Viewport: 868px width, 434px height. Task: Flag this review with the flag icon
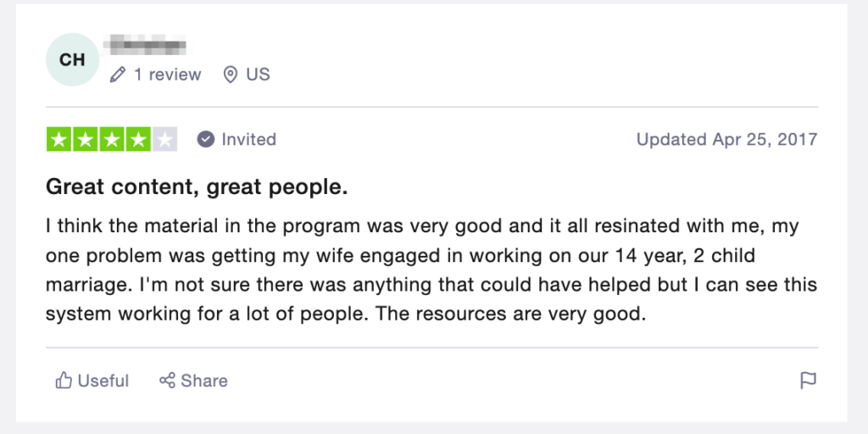[x=808, y=381]
